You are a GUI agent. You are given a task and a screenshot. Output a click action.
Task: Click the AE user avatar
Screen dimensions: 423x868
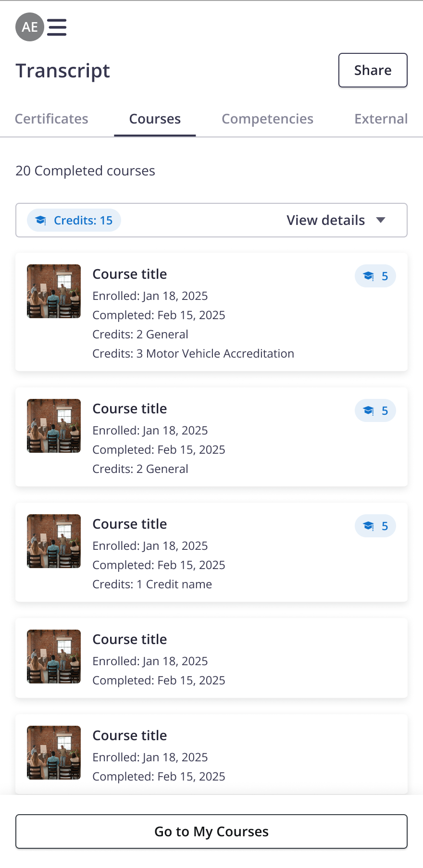(30, 27)
